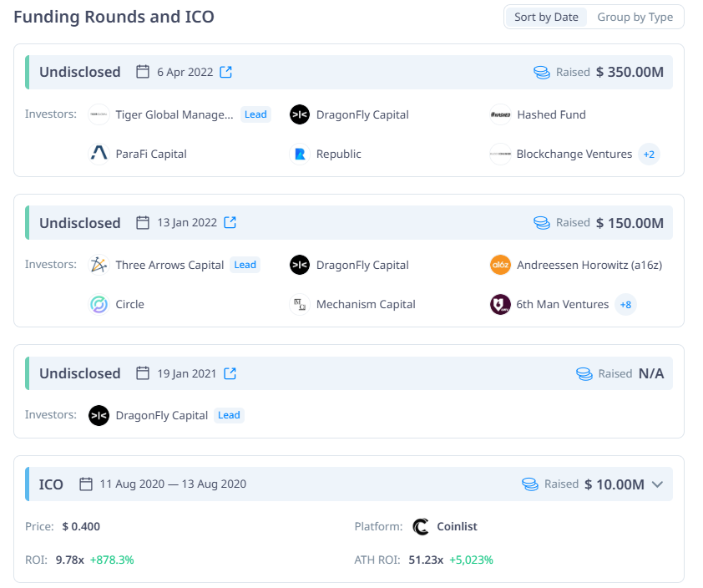Open the Three Arrows Capital investor name

tap(169, 265)
